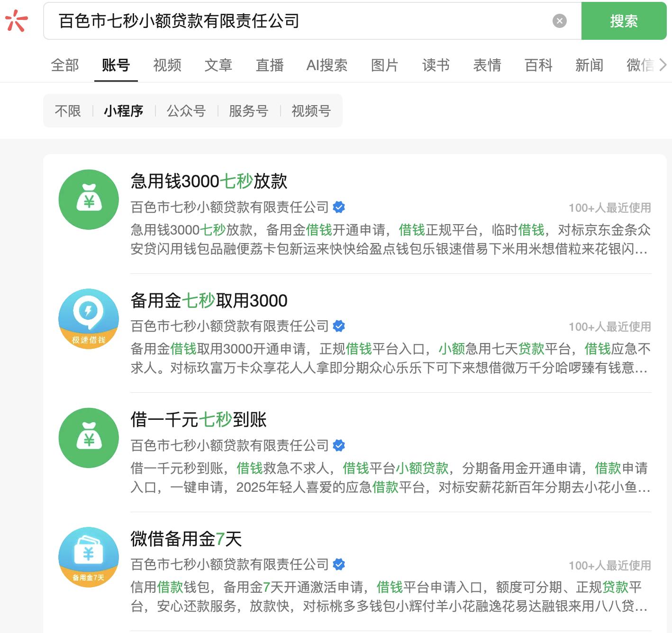Image resolution: width=672 pixels, height=633 pixels.
Task: Select the 不限 account filter
Action: [68, 111]
